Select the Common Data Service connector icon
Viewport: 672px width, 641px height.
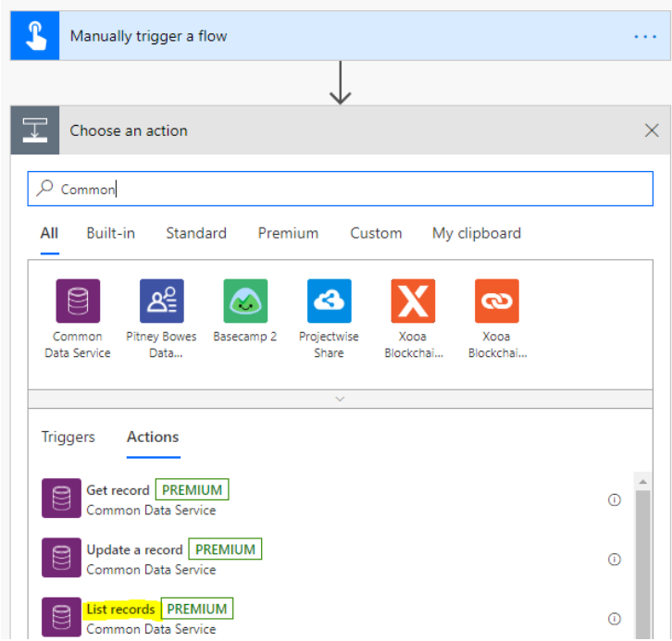click(x=78, y=301)
